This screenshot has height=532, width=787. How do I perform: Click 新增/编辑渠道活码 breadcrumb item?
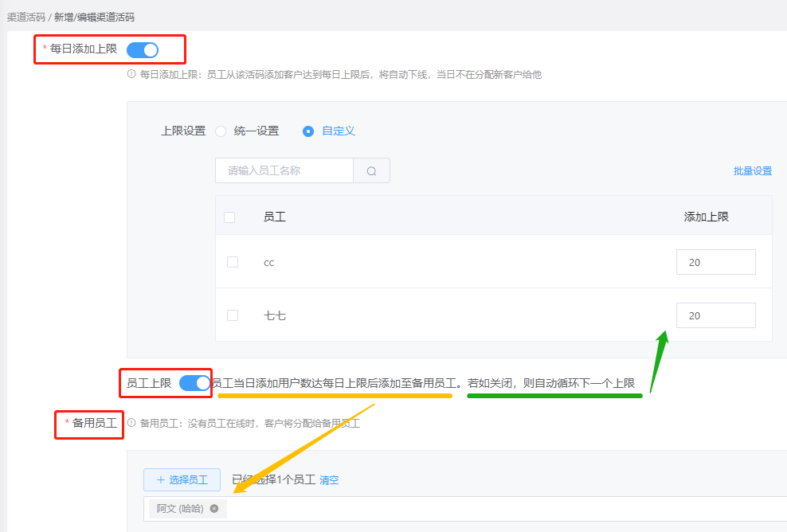tap(94, 17)
